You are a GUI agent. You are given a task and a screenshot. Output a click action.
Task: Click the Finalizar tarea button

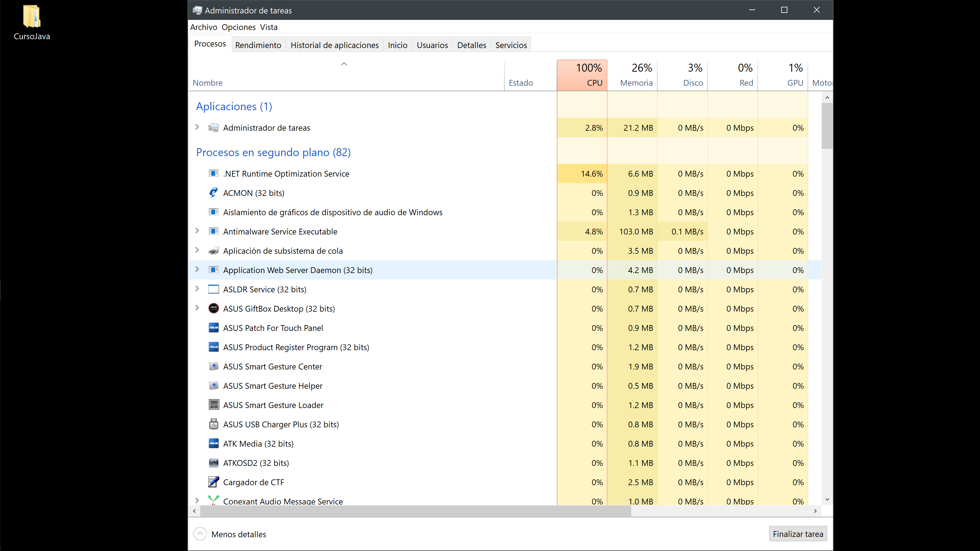[x=797, y=534]
